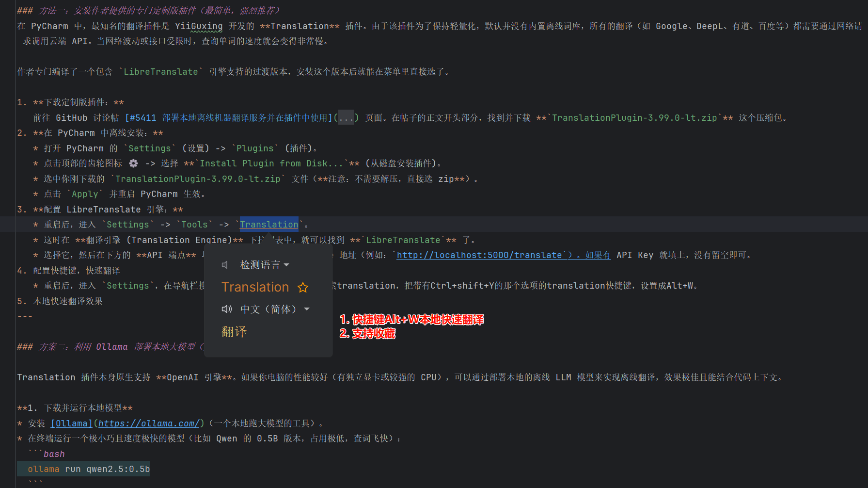Click Install Plugin from Disk... text
Image resolution: width=868 pixels, height=488 pixels.
(271, 163)
